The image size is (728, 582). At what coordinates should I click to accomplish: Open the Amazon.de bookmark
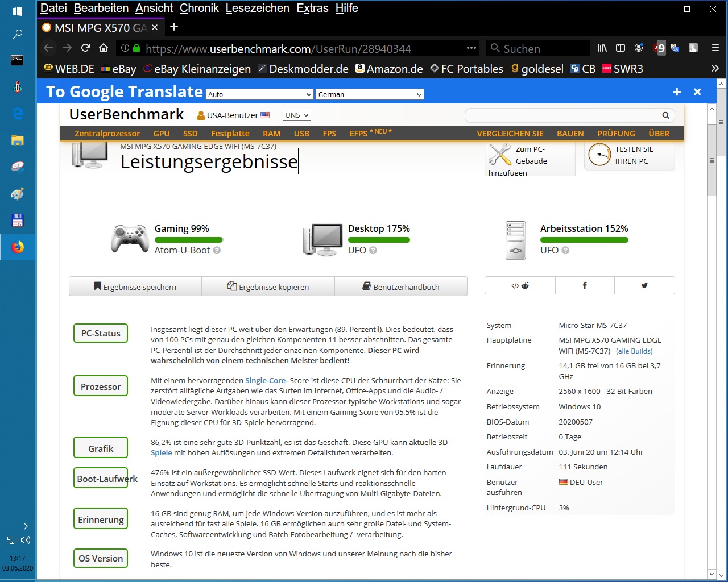(x=389, y=68)
